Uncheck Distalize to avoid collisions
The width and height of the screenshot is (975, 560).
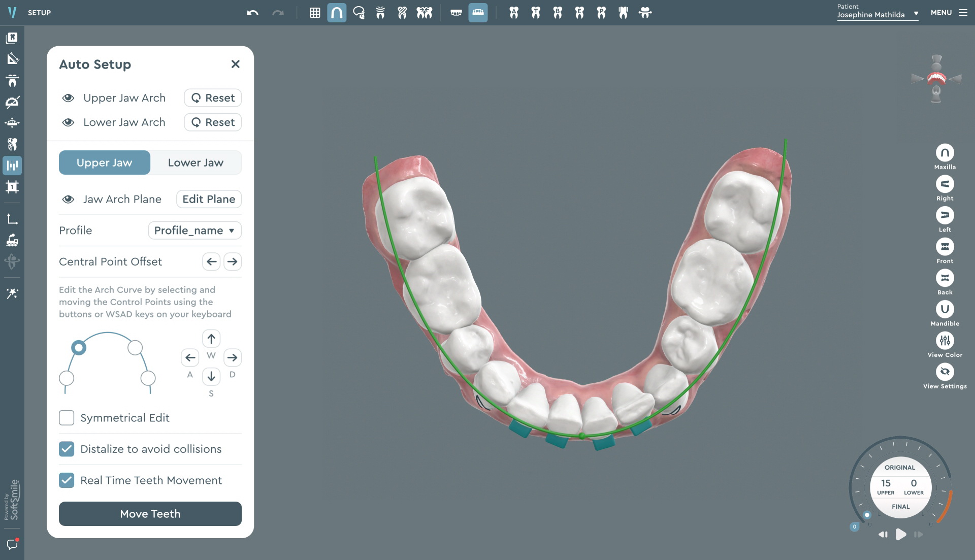67,449
